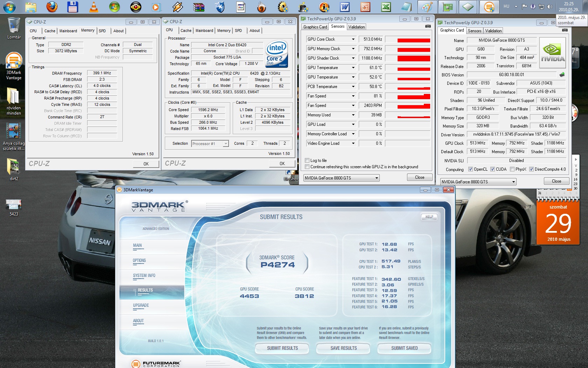Click the GPU Core Clock sensor graph
588x368 pixels.
[x=408, y=39]
